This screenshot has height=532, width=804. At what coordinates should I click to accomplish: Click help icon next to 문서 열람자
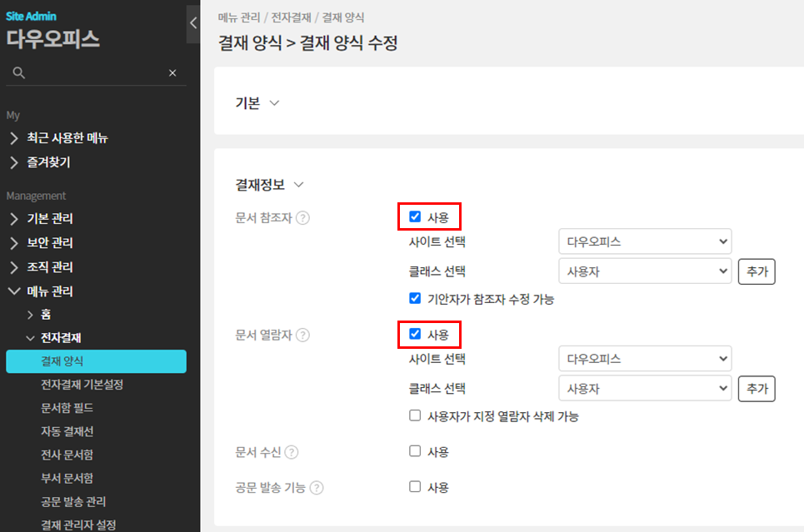click(x=303, y=335)
